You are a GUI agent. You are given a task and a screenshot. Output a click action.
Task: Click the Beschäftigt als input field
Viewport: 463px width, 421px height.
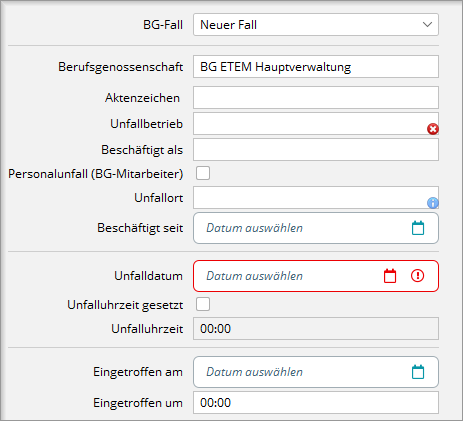coord(316,150)
